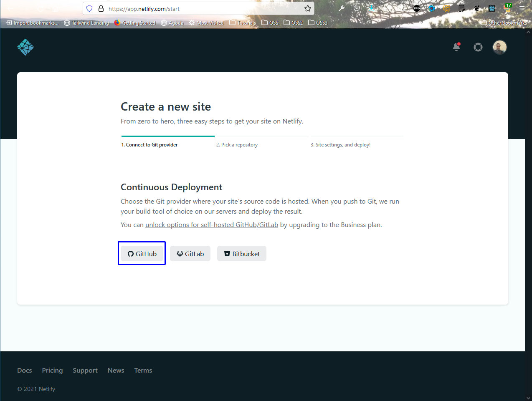Screen dimensions: 532x401
Task: Open the React DevTools extension icon
Action: pos(492,8)
